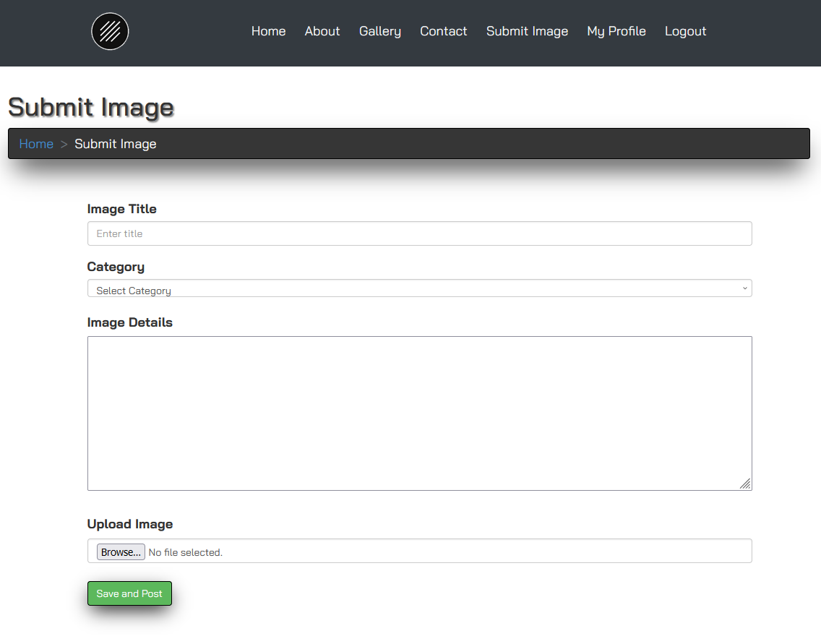This screenshot has width=821, height=644.
Task: Log out using the Logout link
Action: (685, 31)
